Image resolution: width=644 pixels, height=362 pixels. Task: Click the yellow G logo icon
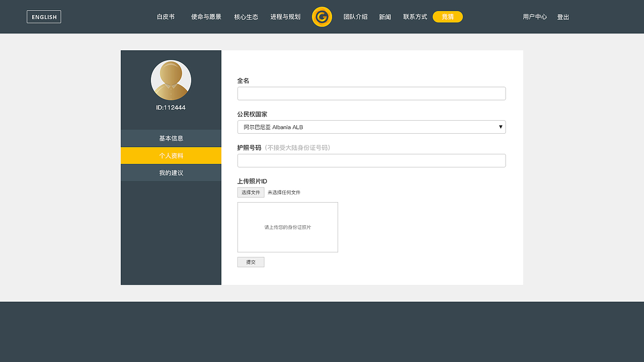[x=322, y=17]
